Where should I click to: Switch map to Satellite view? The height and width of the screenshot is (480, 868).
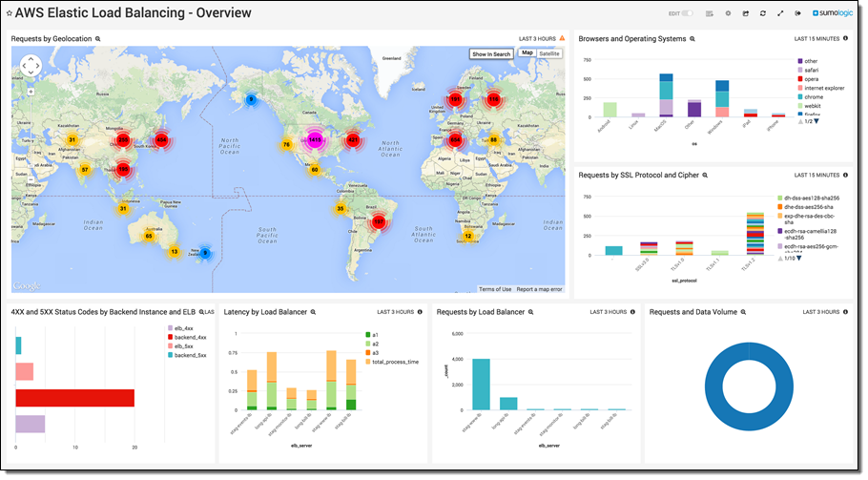(x=550, y=53)
